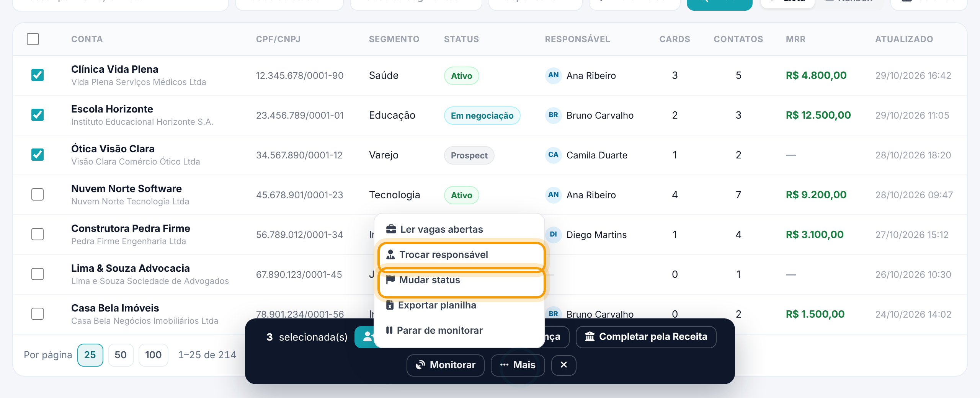Screen dimensions: 980x398
Task: Click the 1–25 de 214 range text
Action: coord(207,355)
